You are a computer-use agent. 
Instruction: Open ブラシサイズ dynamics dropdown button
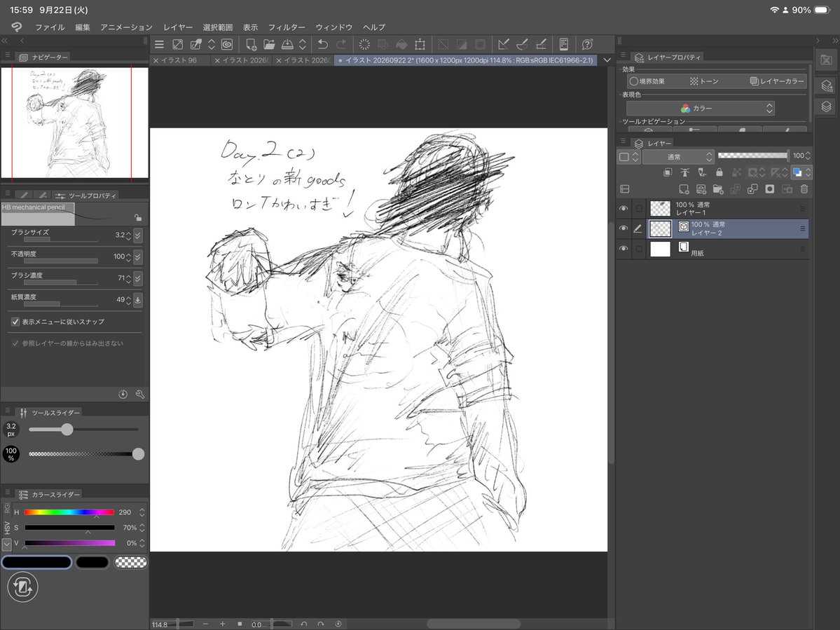138,235
